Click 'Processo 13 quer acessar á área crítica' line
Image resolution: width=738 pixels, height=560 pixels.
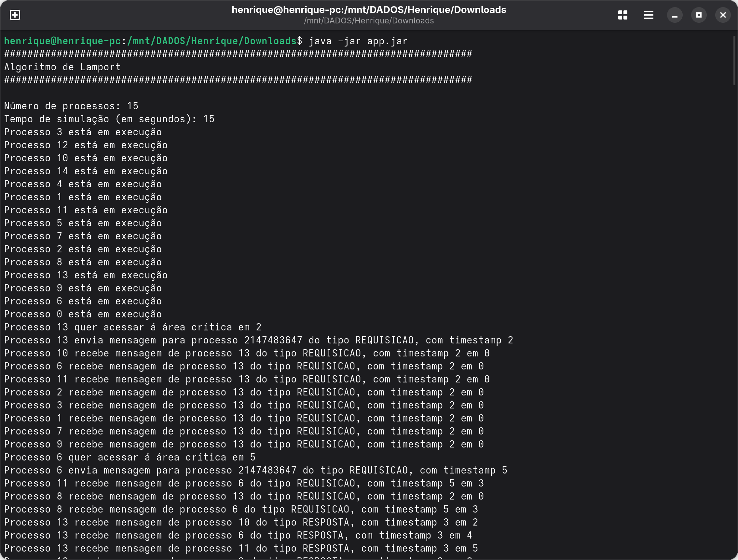click(132, 327)
